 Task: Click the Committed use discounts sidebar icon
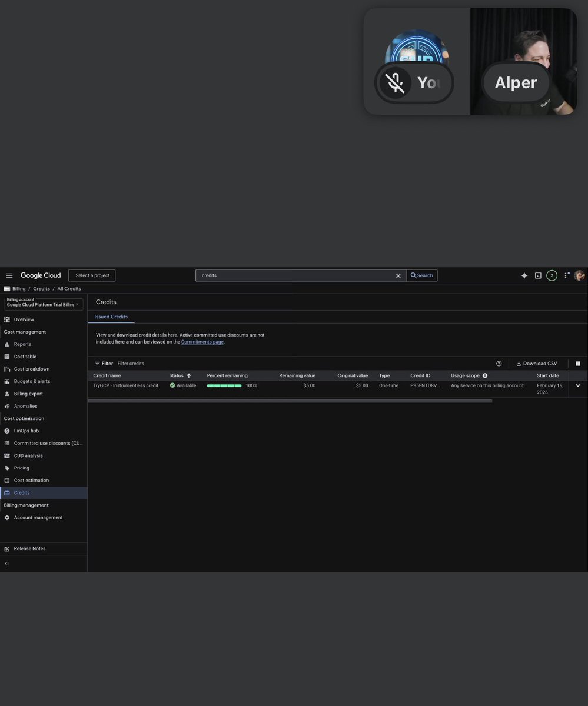[7, 443]
